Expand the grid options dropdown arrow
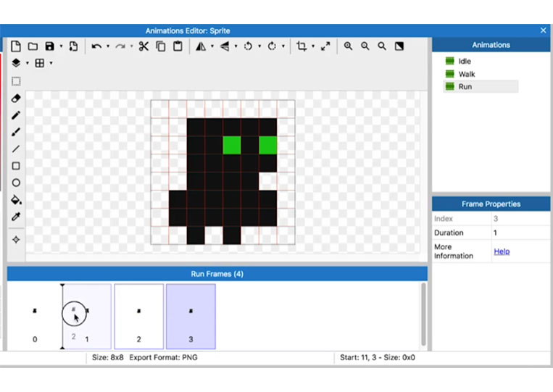This screenshot has width=553, height=392. tap(51, 63)
